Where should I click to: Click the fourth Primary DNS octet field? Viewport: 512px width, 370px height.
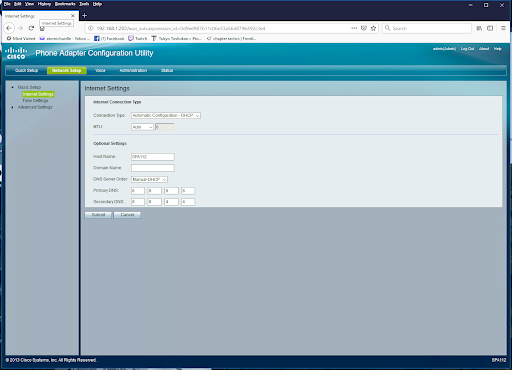point(188,191)
